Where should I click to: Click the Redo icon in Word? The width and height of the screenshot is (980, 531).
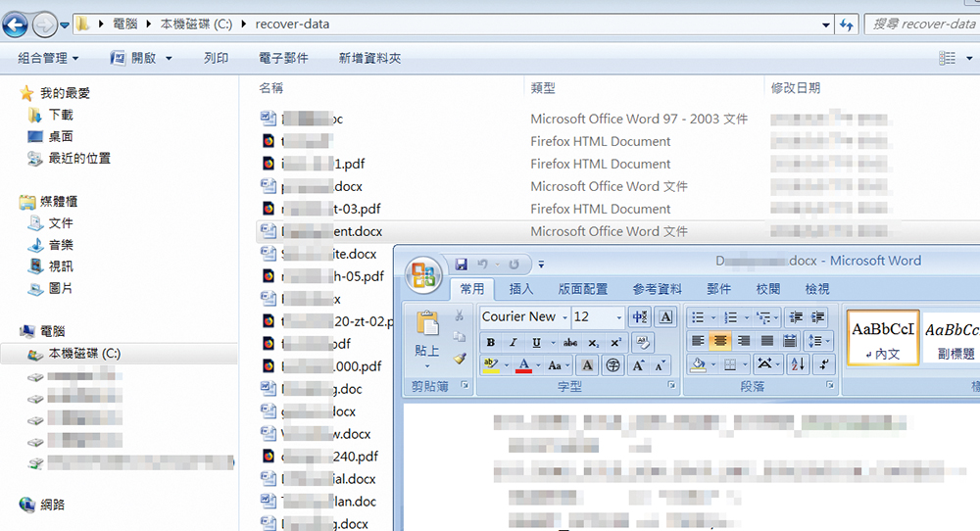click(514, 265)
